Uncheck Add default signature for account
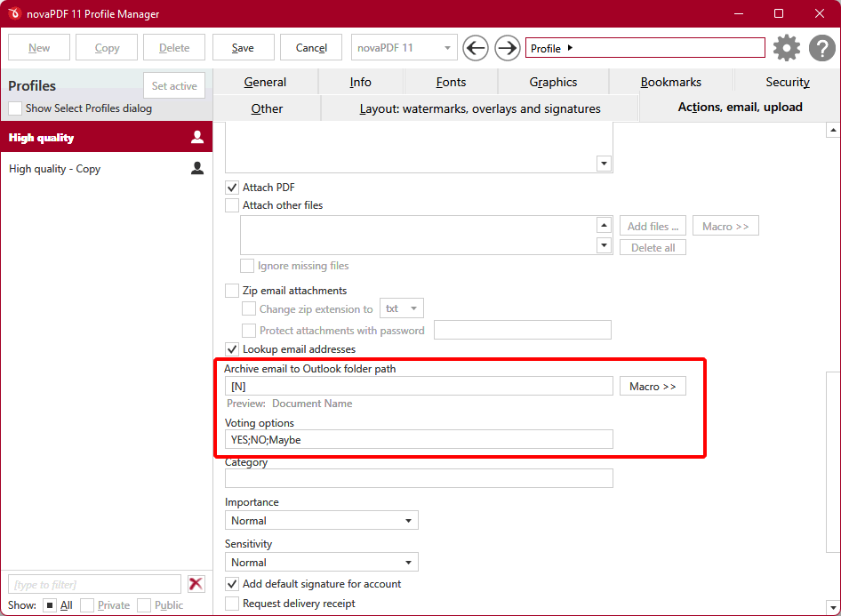The width and height of the screenshot is (841, 616). pyautogui.click(x=232, y=584)
